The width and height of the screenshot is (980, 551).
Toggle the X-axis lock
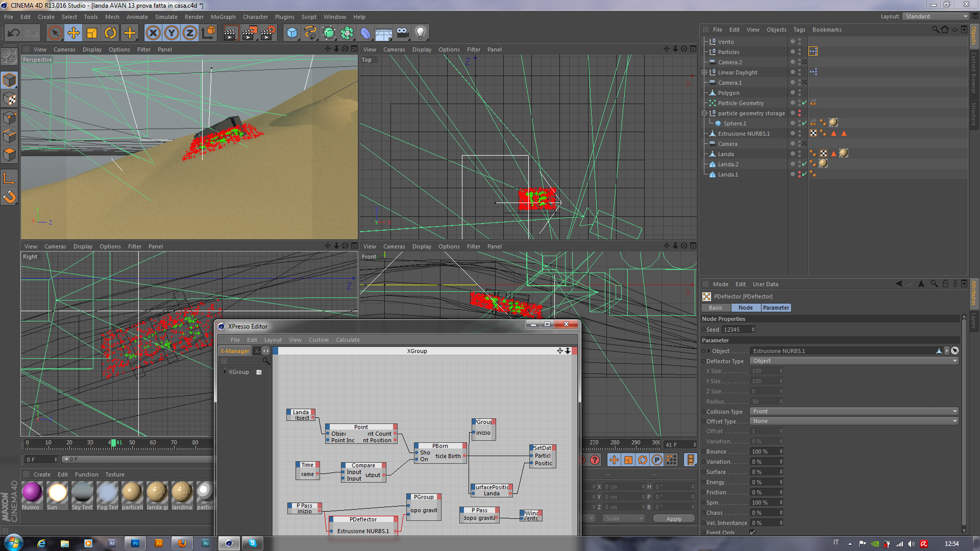click(153, 33)
